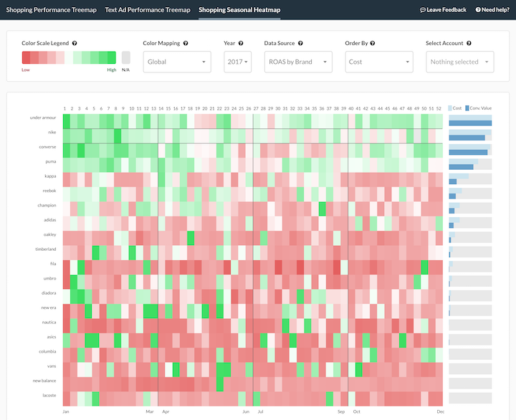Click the umbro row label

49,279
